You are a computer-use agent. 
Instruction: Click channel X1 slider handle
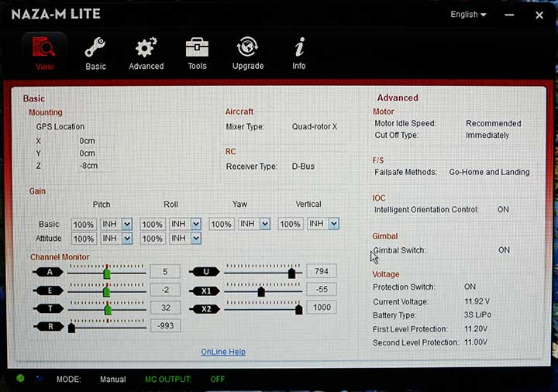[261, 292]
